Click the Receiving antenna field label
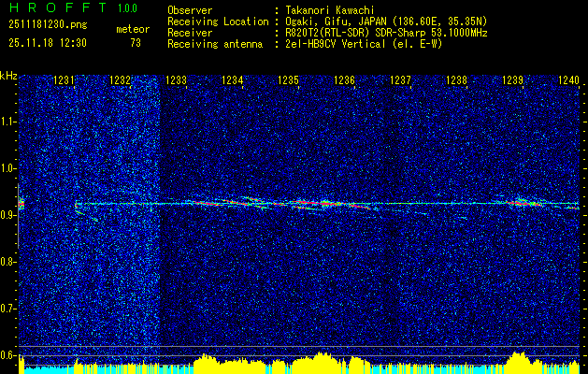Image resolution: width=588 pixels, height=374 pixels. point(215,44)
